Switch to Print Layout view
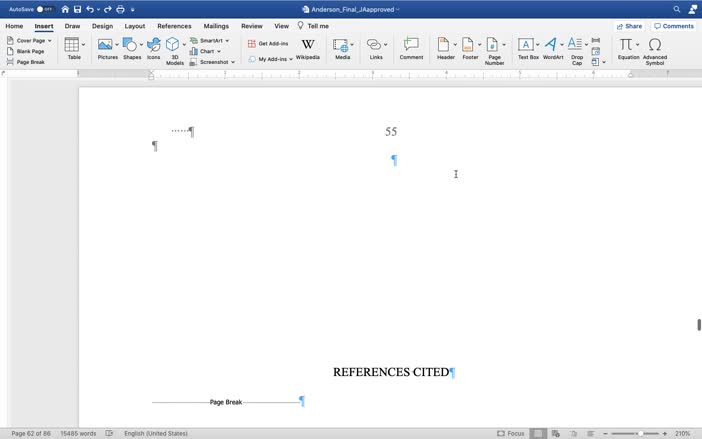 538,434
